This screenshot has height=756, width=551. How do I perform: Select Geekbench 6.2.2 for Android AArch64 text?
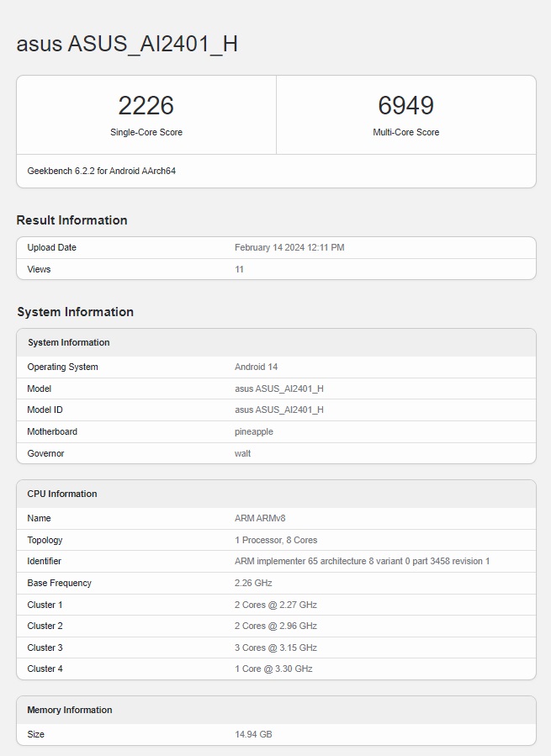101,171
